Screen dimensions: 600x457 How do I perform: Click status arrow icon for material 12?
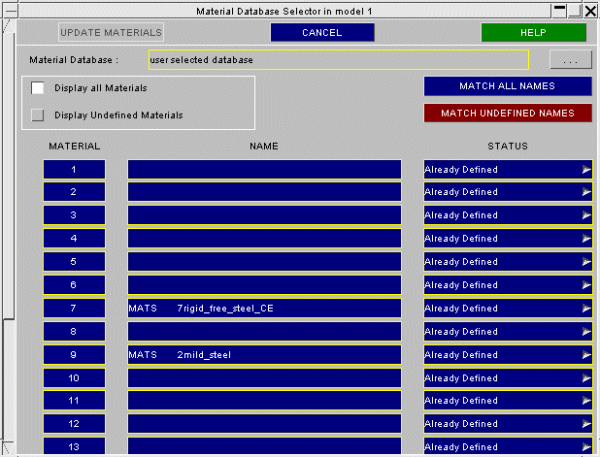587,424
